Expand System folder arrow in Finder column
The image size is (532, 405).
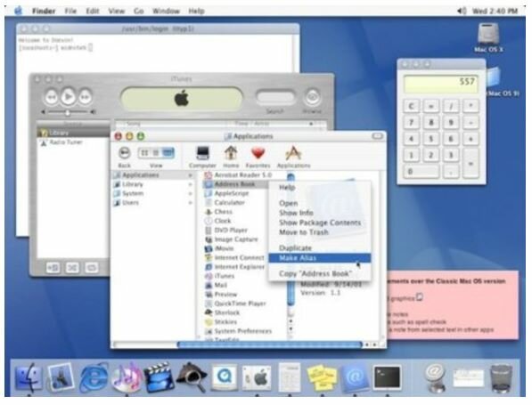click(190, 193)
